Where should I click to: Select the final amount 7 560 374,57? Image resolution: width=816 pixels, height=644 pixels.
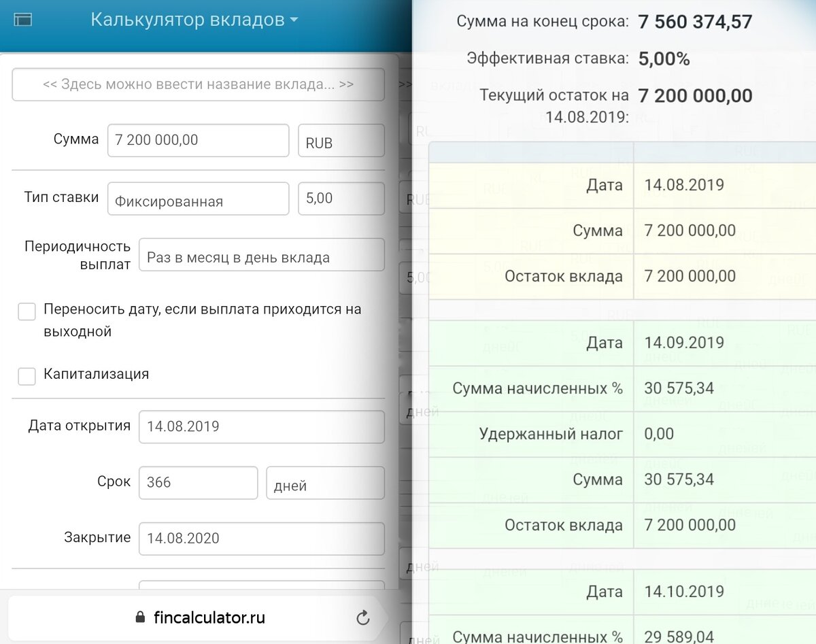point(695,22)
